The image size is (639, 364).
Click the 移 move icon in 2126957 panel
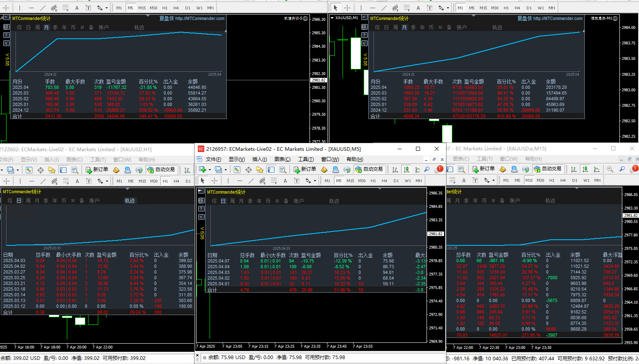click(201, 200)
